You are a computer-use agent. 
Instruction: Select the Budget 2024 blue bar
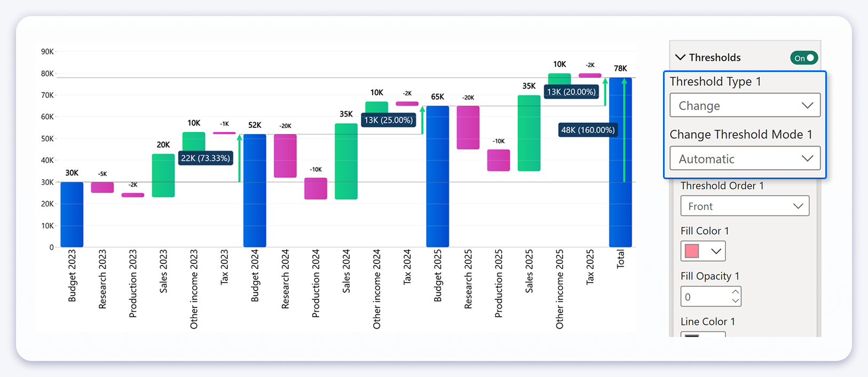coord(255,190)
